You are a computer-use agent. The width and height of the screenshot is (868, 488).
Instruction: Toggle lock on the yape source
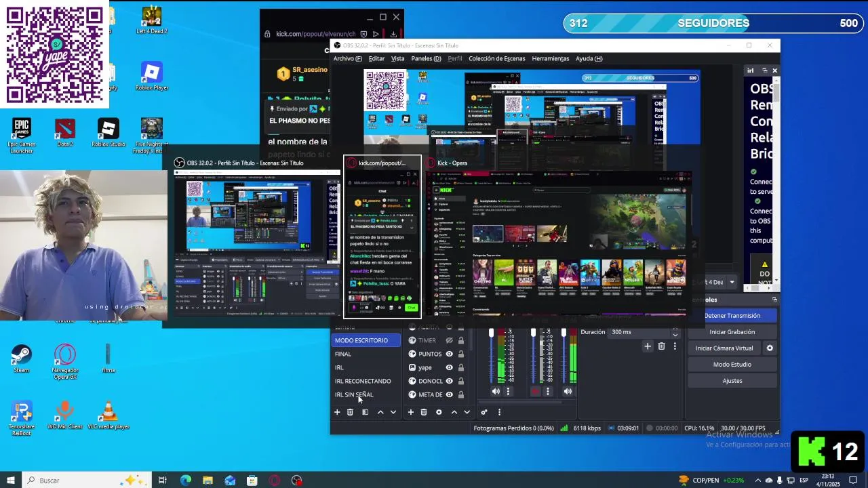(x=461, y=367)
